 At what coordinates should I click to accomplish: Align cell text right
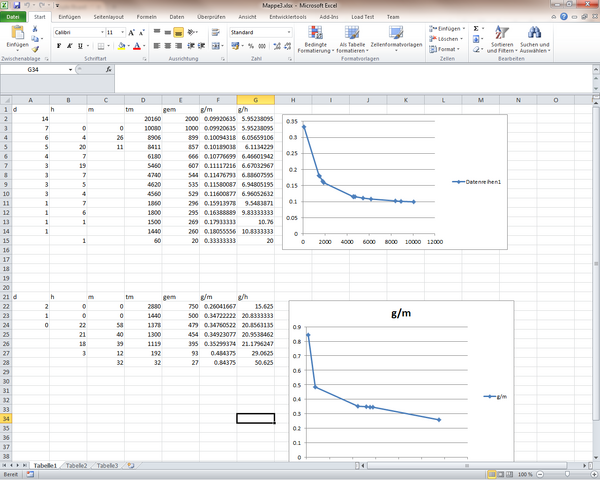pyautogui.click(x=178, y=46)
